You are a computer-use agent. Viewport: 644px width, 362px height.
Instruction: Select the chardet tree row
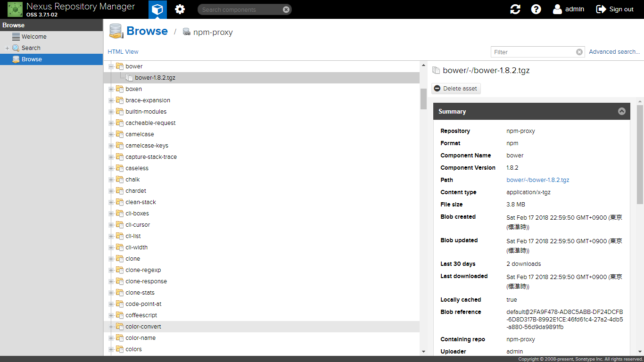(x=262, y=191)
